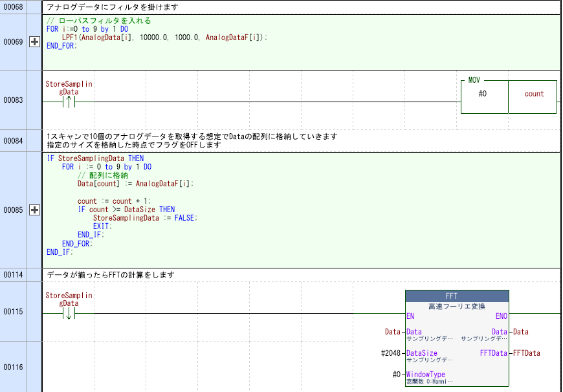Screen dimensions: 563x392
Task: Select rung number 00083 header
Action: click(13, 100)
